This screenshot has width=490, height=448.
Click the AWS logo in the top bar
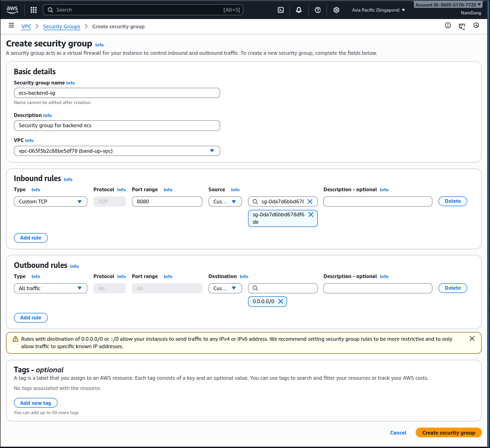coord(12,9)
